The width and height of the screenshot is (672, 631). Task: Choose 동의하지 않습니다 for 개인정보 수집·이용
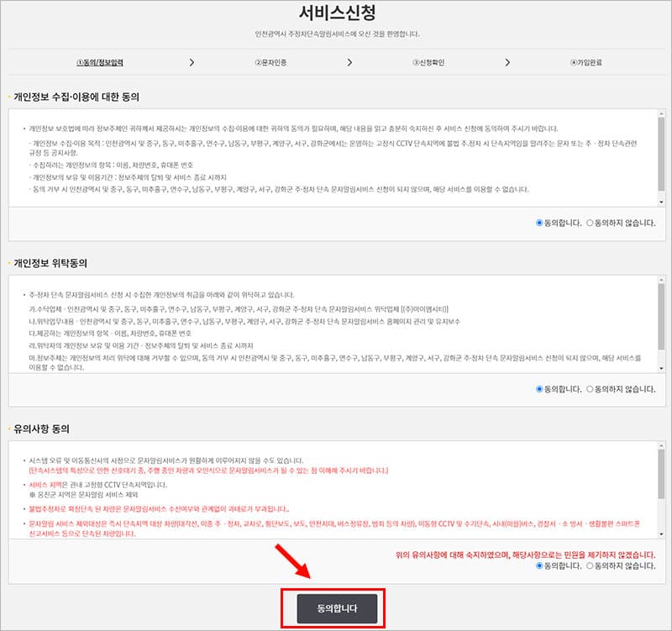(x=591, y=223)
